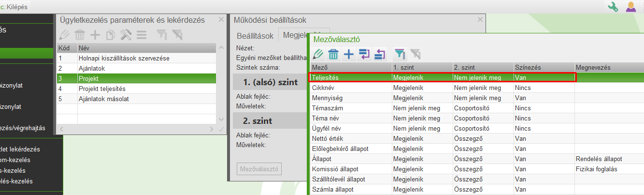Select row Holnapi kiszállítások szervezése

tap(136, 58)
